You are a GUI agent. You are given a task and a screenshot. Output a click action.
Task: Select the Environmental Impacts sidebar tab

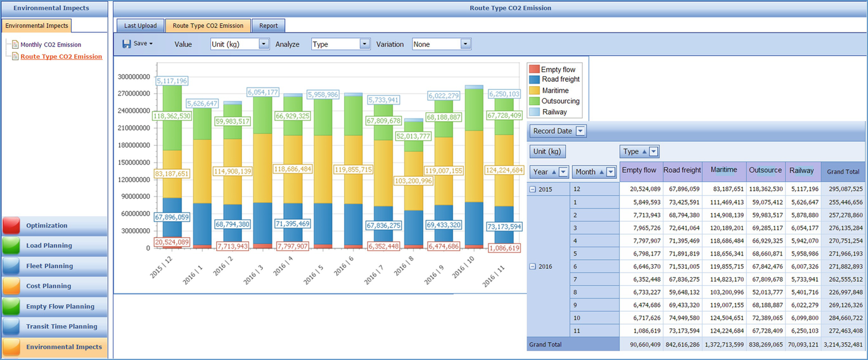coord(37,26)
